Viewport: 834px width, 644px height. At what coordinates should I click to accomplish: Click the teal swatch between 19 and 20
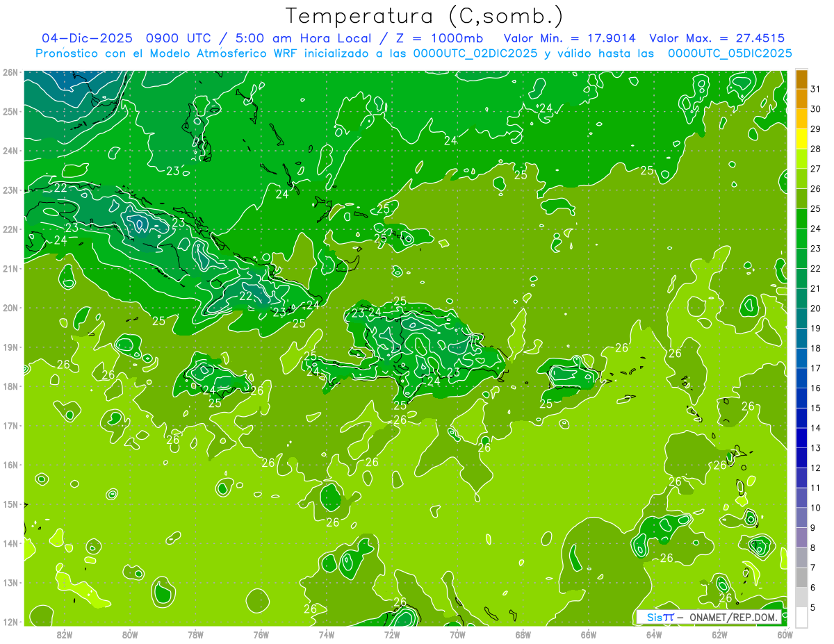(801, 318)
